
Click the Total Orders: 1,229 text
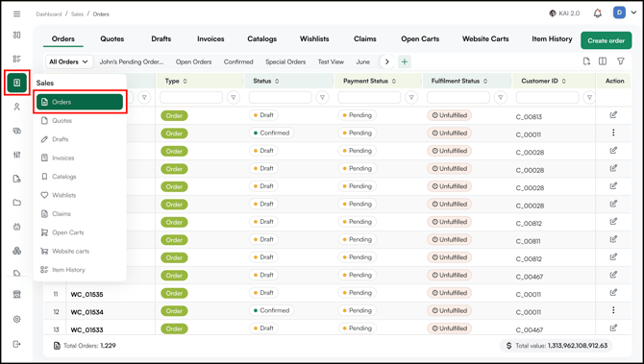click(89, 346)
